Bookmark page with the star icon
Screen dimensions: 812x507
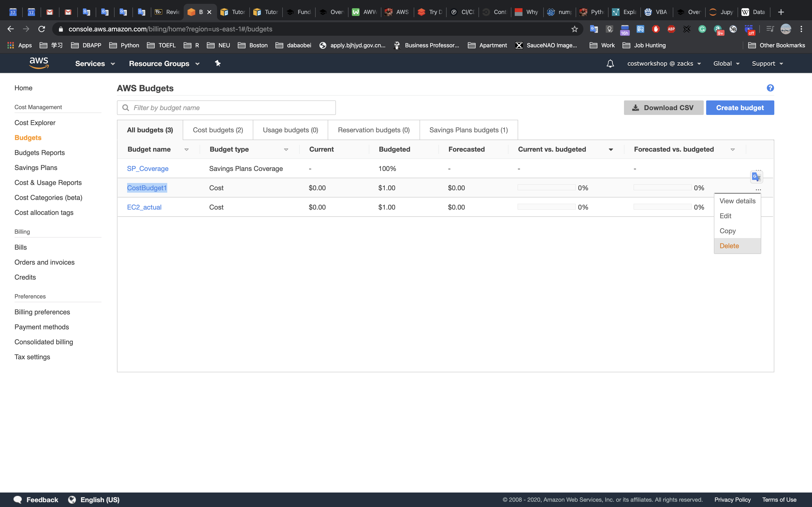(574, 29)
